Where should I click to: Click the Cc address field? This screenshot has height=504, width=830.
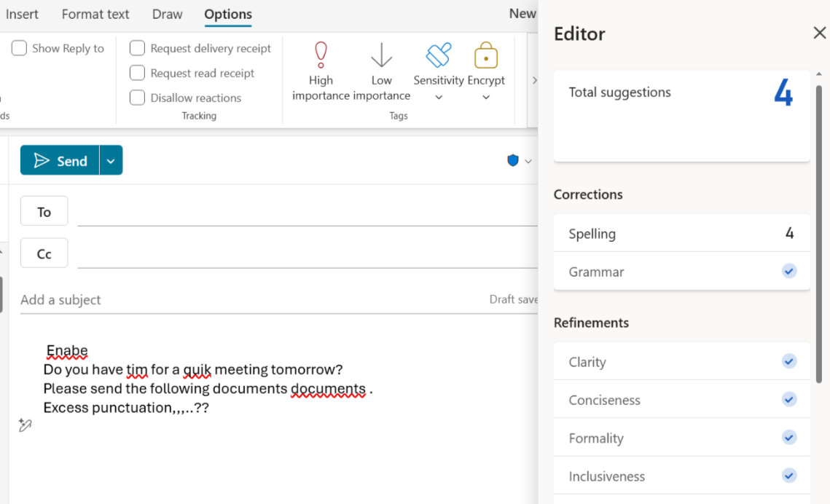tap(308, 254)
